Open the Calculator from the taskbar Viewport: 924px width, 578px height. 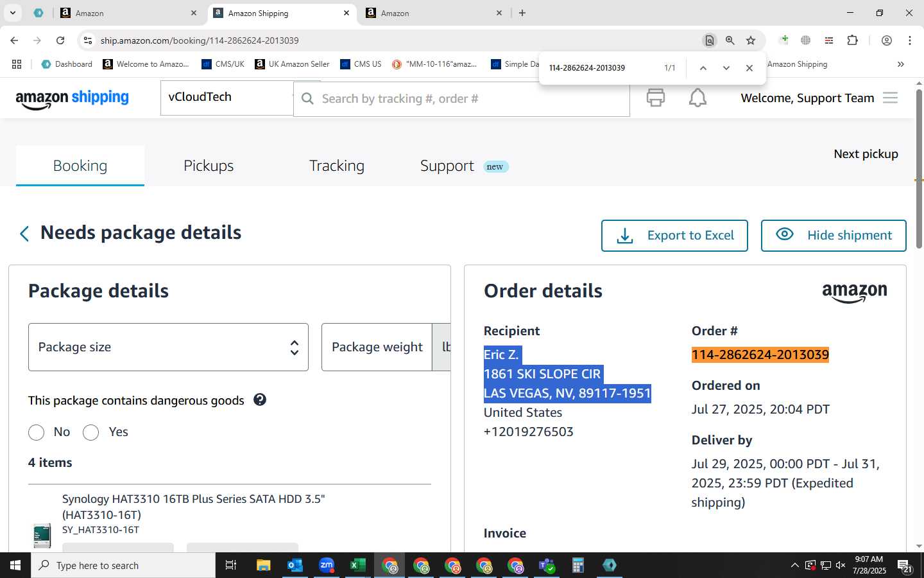(578, 565)
